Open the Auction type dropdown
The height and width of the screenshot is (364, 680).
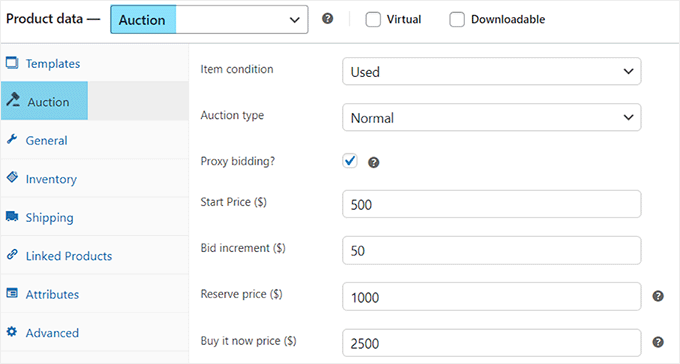[491, 118]
